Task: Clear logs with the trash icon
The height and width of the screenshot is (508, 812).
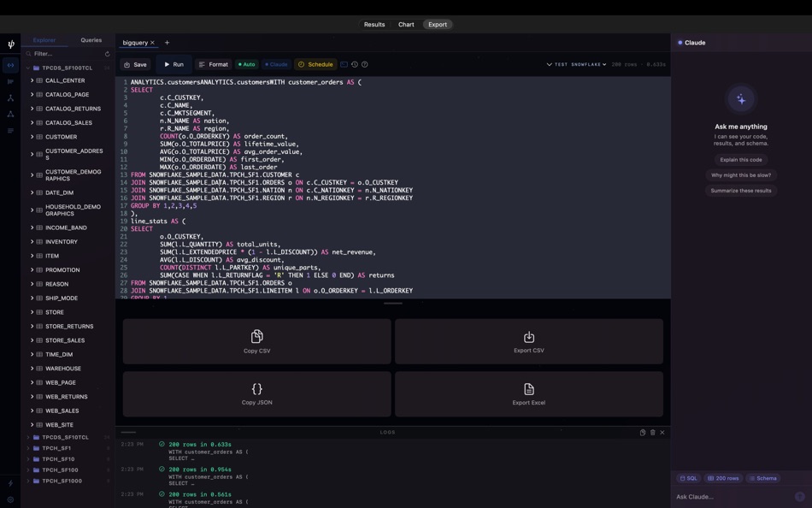Action: (x=652, y=432)
